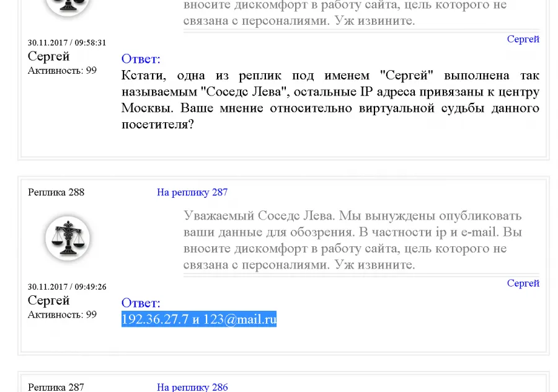Click the scales avatar in reply 288
The height and width of the screenshot is (392, 558).
(x=68, y=238)
